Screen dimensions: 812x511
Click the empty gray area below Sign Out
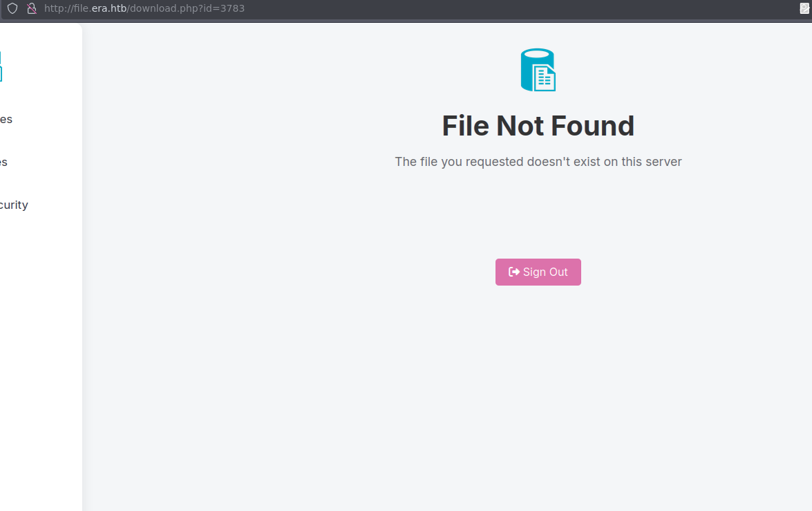tap(538, 387)
